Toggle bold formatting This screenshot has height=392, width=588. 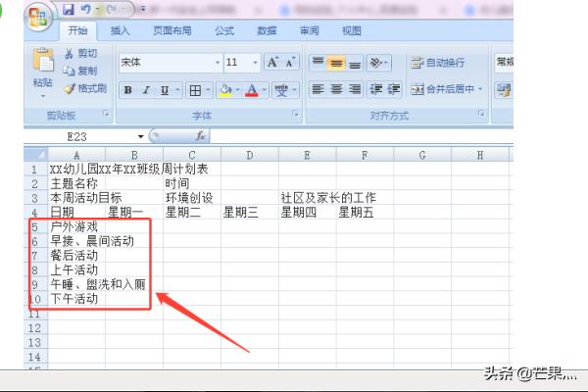click(127, 90)
